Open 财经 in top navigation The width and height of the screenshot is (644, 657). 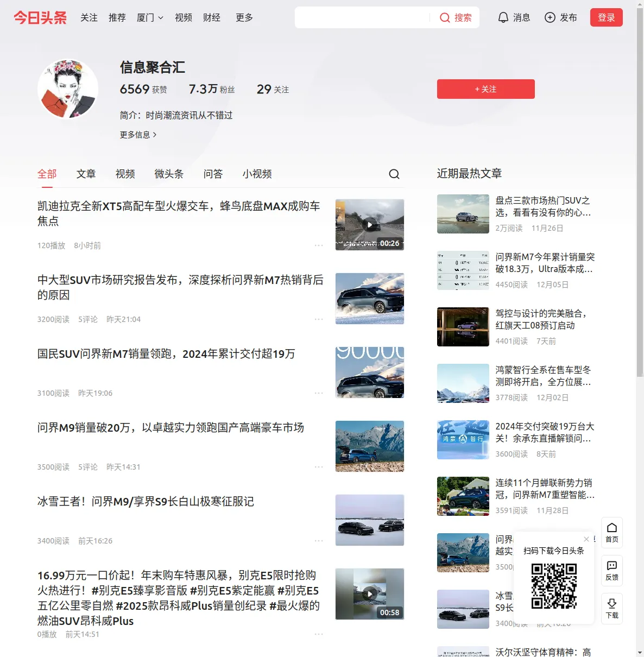pos(212,17)
